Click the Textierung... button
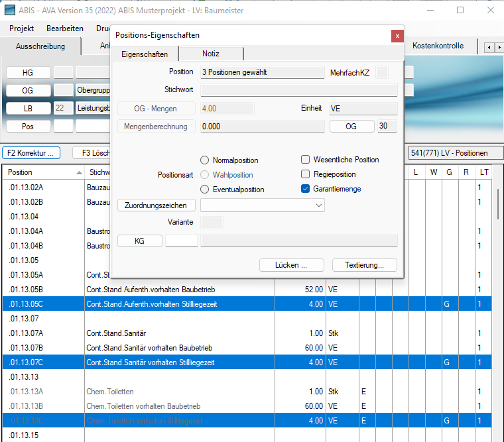 (x=364, y=265)
